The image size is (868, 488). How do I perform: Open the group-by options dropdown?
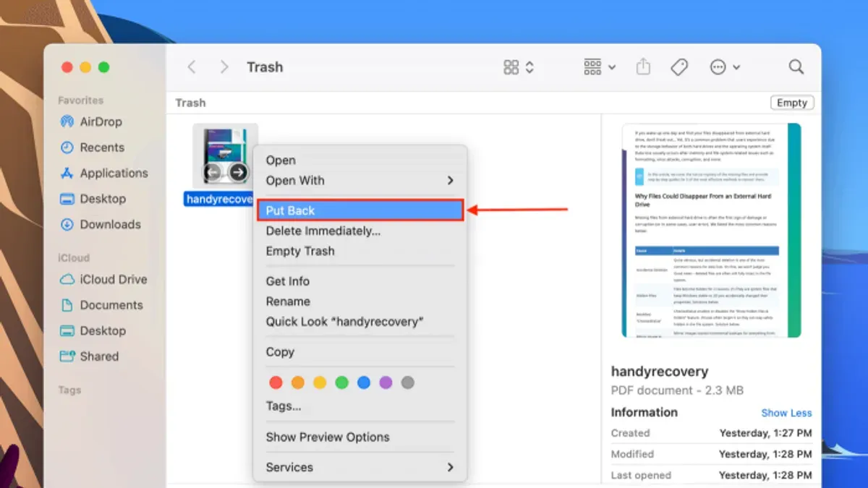click(x=600, y=67)
